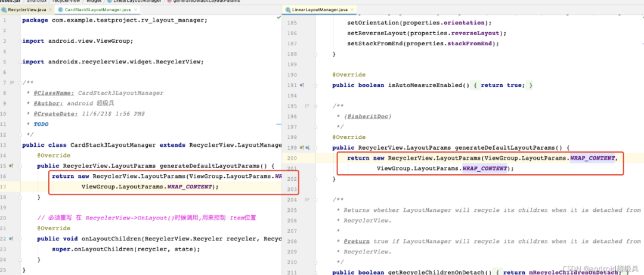Collapse inheritDoc comment fold at line 195

315,106
